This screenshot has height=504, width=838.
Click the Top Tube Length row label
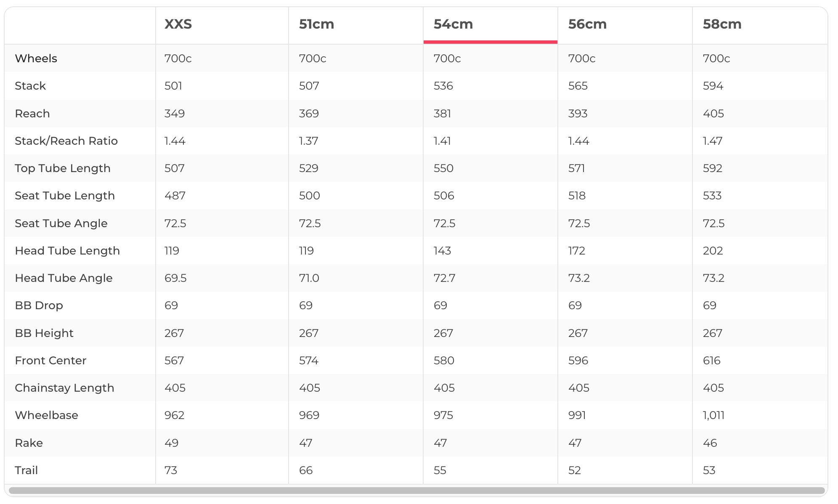click(x=63, y=168)
